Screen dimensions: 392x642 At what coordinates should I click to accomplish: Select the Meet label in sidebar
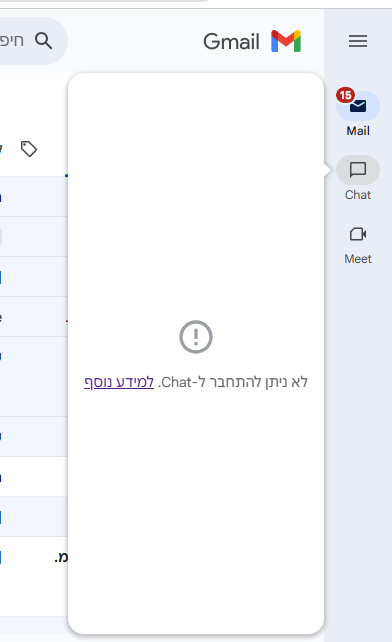(x=358, y=259)
